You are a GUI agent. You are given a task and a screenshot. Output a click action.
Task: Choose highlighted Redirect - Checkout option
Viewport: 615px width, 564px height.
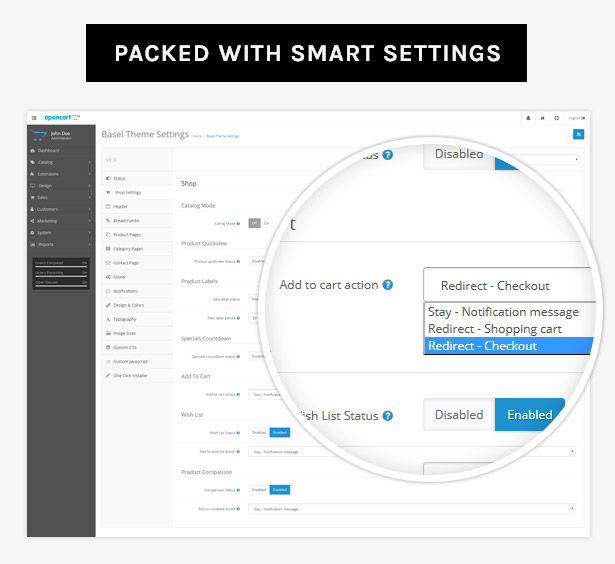point(508,346)
